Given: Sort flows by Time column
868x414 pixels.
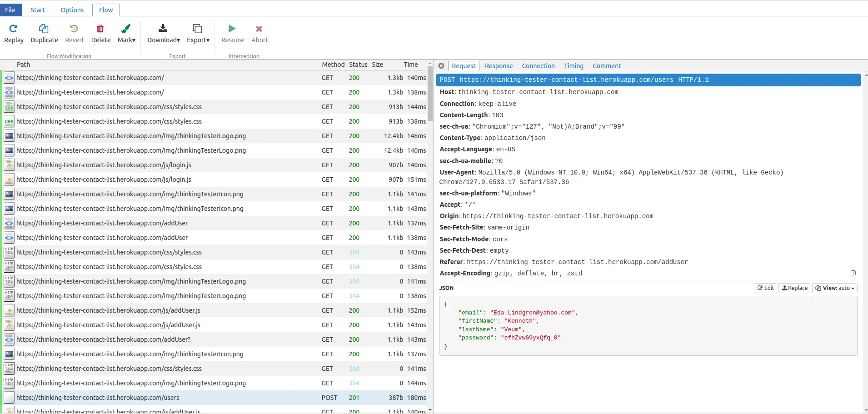Looking at the screenshot, I should pyautogui.click(x=410, y=65).
